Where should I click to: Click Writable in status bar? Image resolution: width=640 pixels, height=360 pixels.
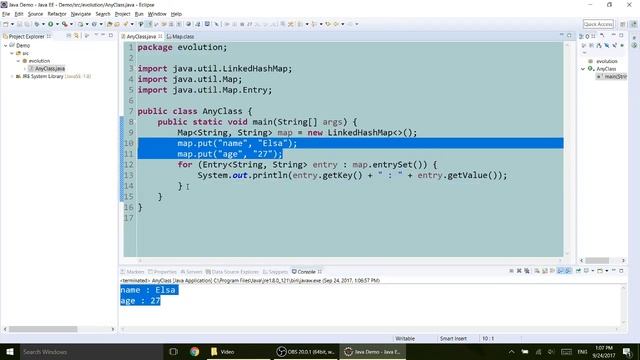pyautogui.click(x=405, y=338)
